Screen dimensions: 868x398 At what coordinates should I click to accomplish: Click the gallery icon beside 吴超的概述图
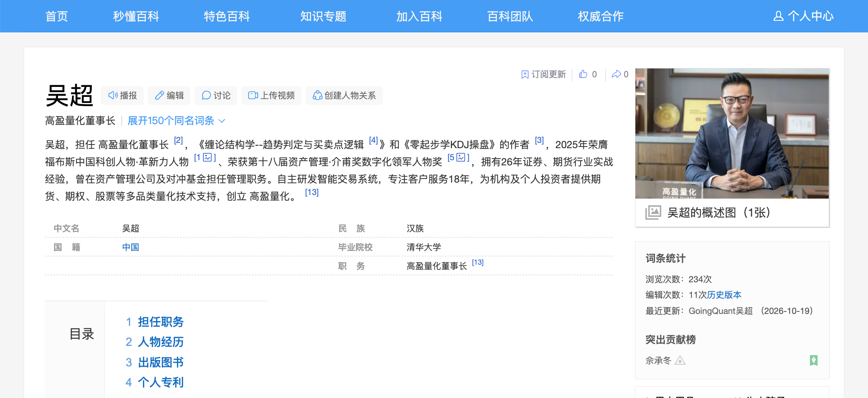pyautogui.click(x=653, y=212)
